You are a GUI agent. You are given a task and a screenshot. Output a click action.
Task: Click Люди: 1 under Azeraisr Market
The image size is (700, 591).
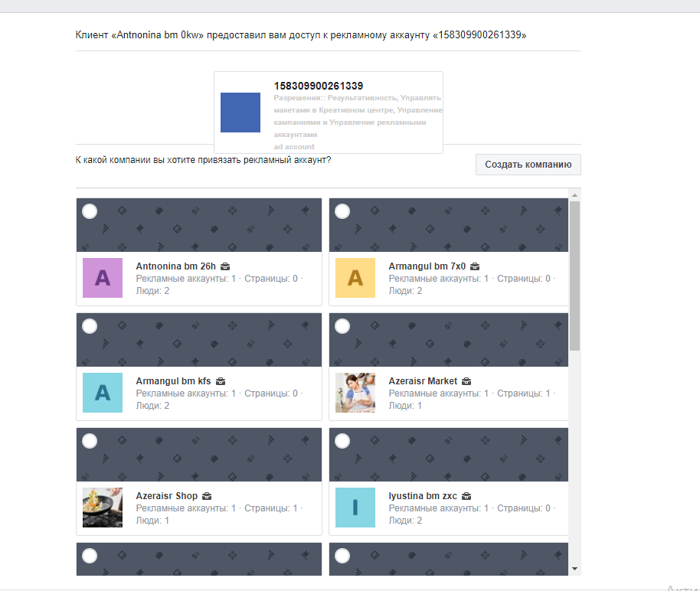tap(405, 405)
